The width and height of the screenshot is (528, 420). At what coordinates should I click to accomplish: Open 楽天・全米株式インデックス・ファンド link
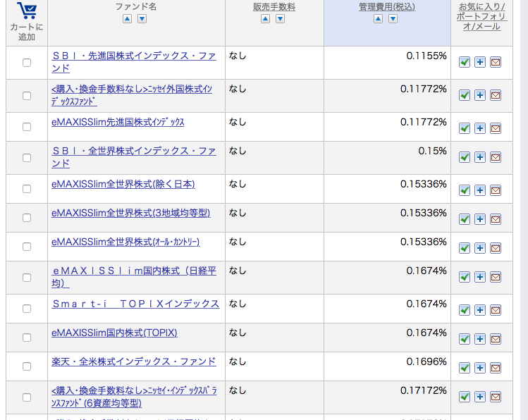click(x=134, y=362)
